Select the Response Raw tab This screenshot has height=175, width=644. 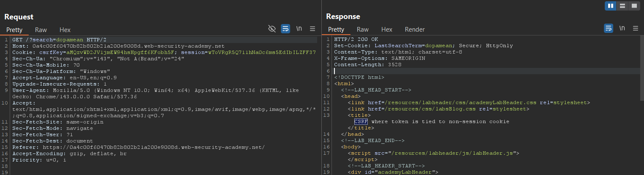[x=363, y=30]
